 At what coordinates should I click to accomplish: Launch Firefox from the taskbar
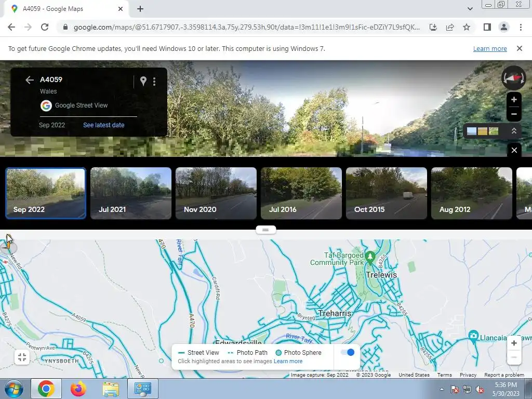78,389
